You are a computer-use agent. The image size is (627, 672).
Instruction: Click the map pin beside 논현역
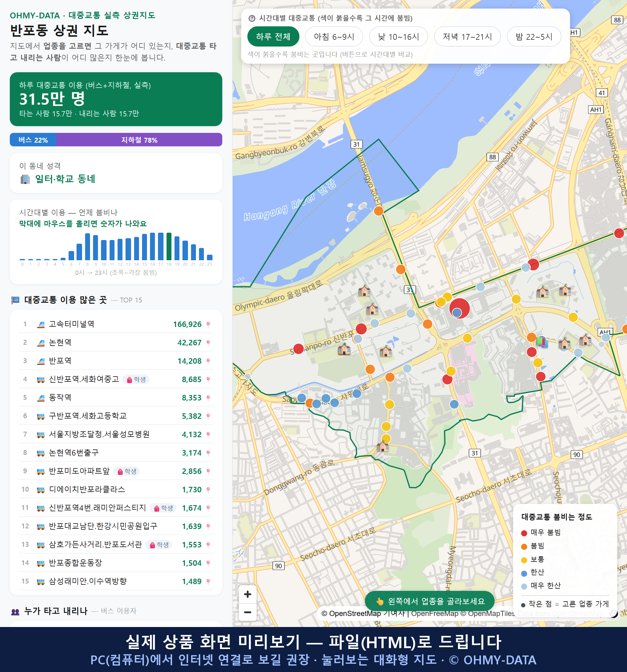tap(208, 343)
